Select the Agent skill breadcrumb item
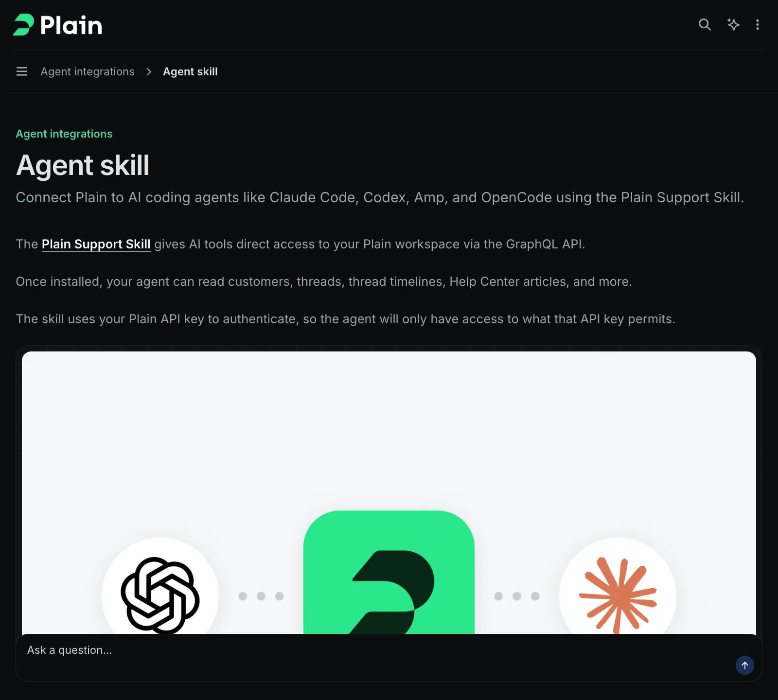Image resolution: width=778 pixels, height=700 pixels. (190, 71)
